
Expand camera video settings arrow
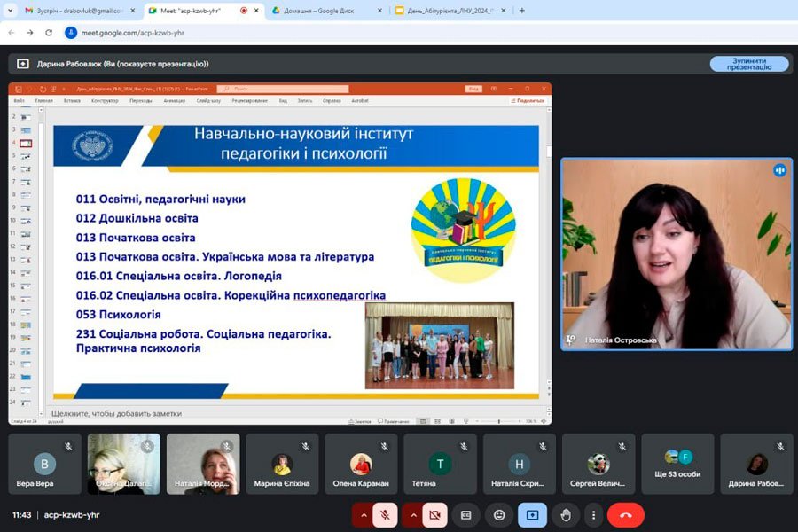[411, 514]
